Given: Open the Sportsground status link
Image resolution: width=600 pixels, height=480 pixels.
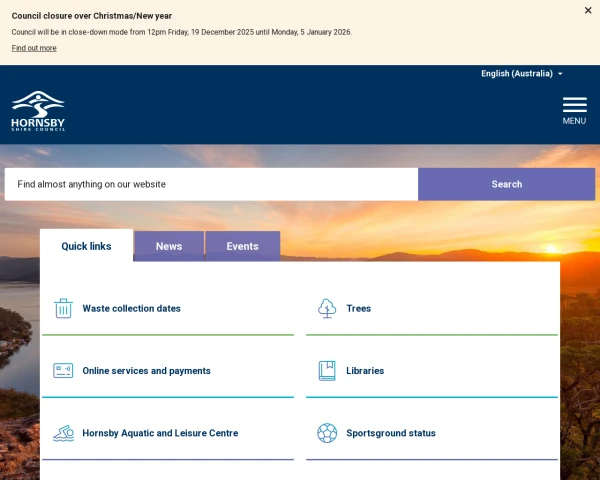Looking at the screenshot, I should pos(391,433).
